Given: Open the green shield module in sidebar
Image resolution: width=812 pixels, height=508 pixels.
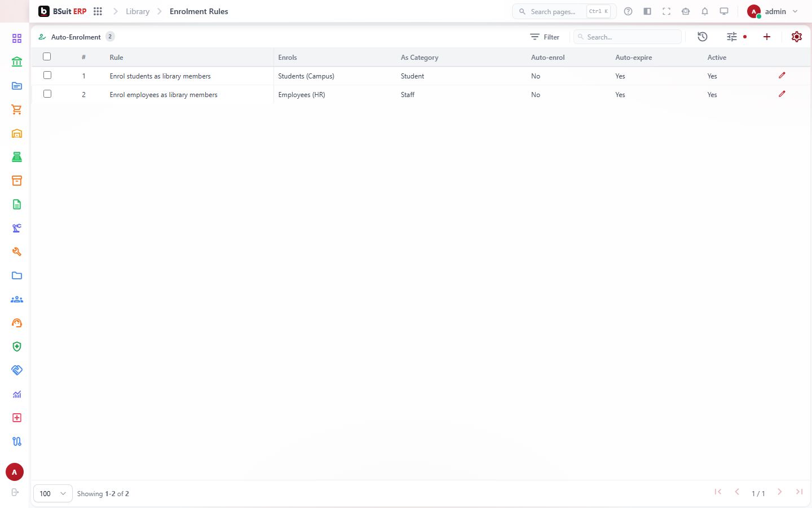Looking at the screenshot, I should pyautogui.click(x=17, y=347).
